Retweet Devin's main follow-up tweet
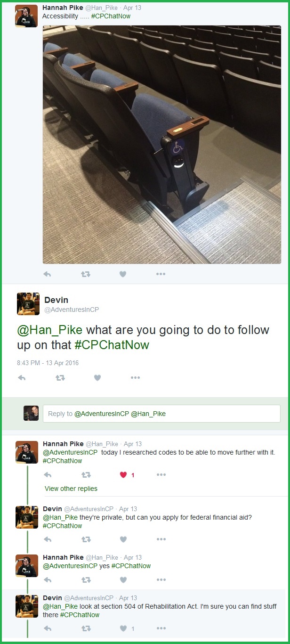The height and width of the screenshot is (644, 290). (60, 377)
